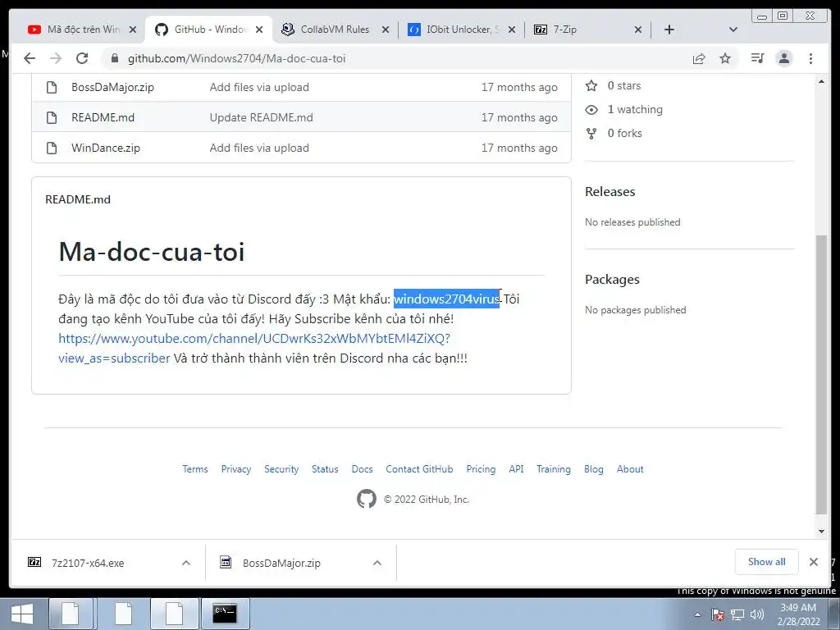Open the command prompt taskbar icon
The width and height of the screenshot is (840, 630).
pyautogui.click(x=224, y=614)
